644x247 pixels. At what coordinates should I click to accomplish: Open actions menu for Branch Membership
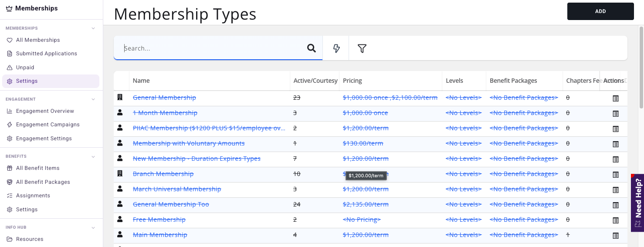tap(615, 175)
